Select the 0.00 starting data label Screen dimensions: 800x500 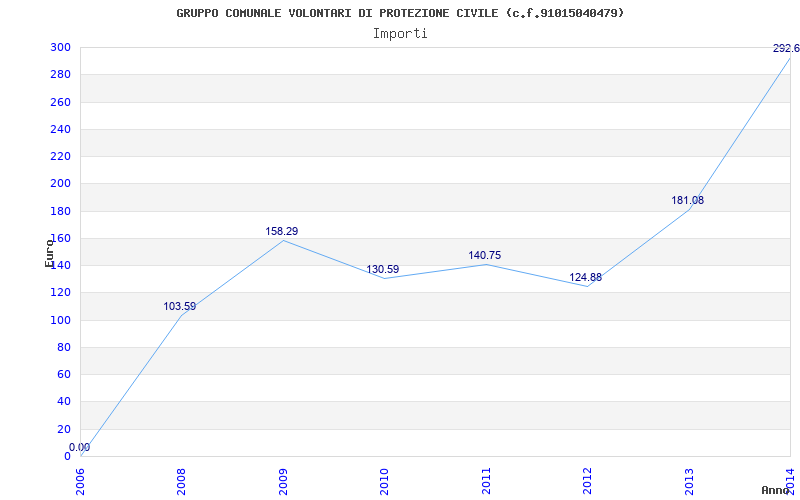[79, 447]
